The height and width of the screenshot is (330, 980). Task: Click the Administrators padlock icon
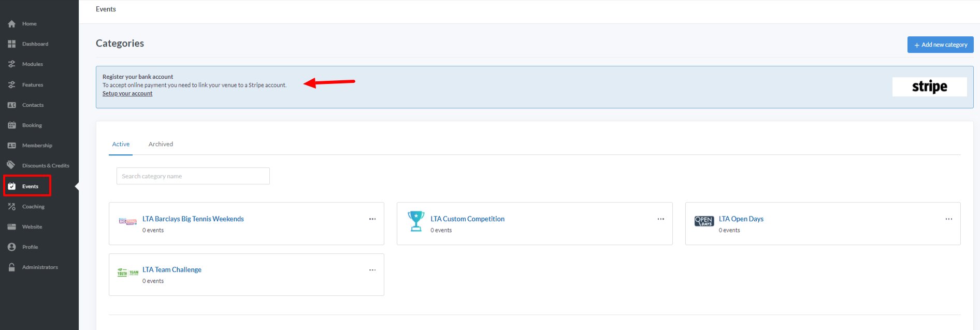11,267
